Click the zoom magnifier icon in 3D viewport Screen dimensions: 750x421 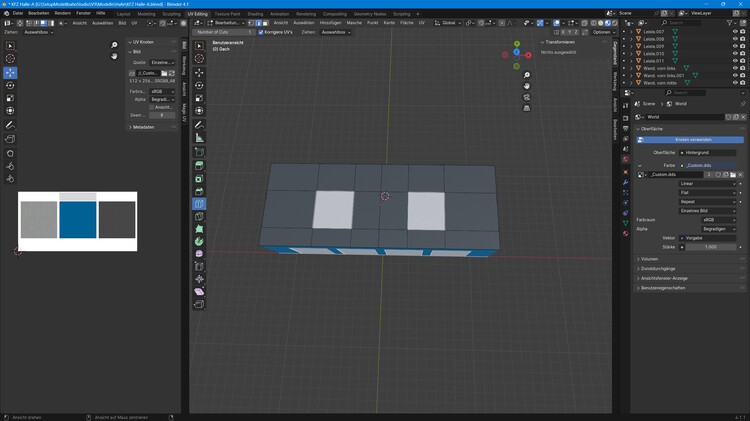tap(527, 75)
